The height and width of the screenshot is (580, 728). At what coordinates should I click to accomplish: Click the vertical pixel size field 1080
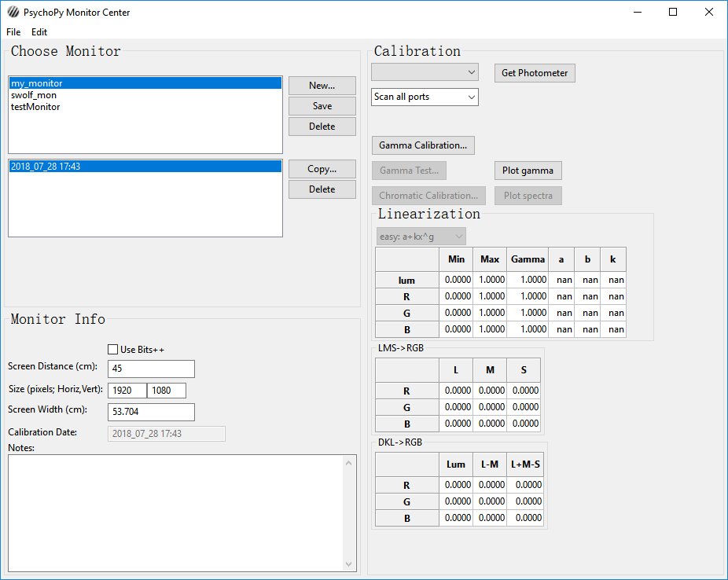pos(167,391)
